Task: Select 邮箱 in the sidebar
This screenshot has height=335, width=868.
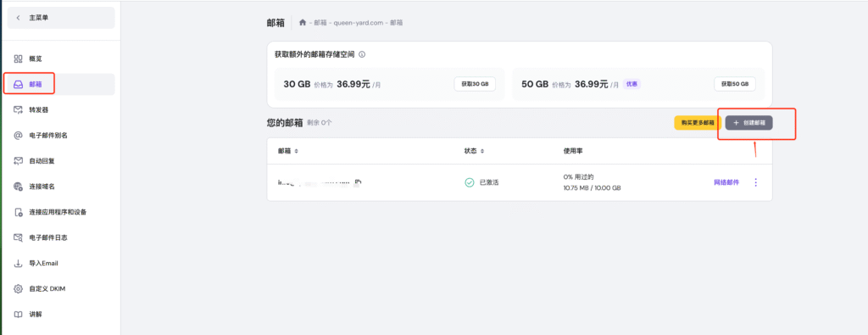Action: coord(61,84)
